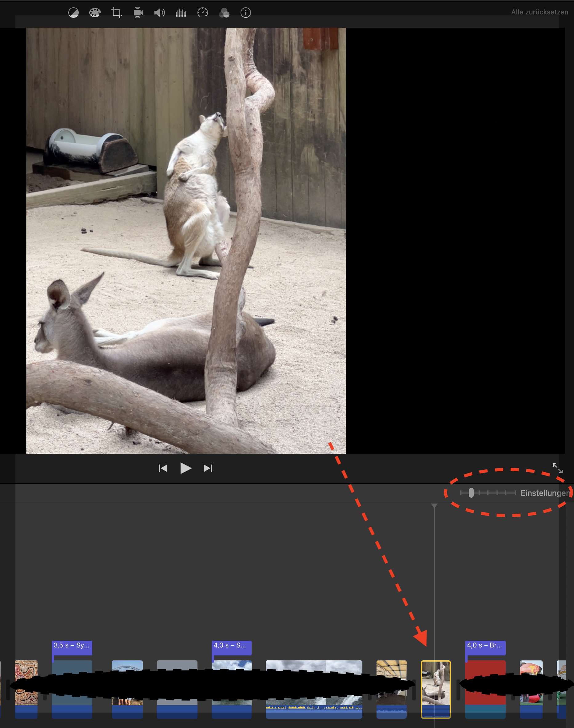The image size is (574, 728).
Task: Select the "4,0 s – S..." title clip
Action: (232, 647)
